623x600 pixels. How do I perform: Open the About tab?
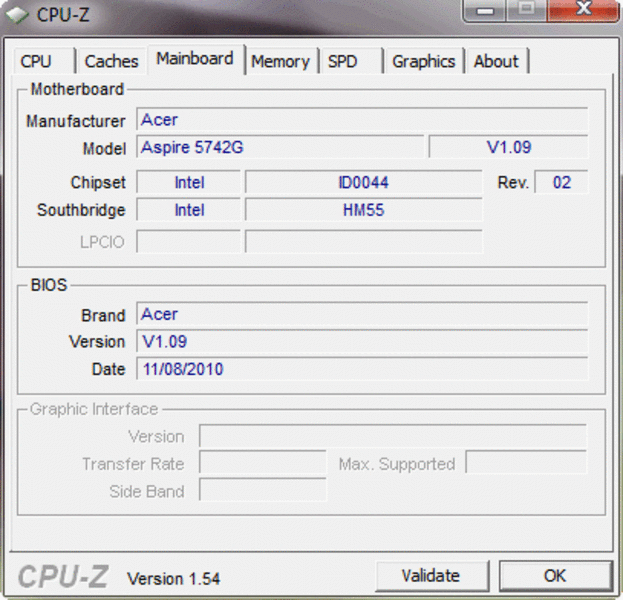pos(497,61)
